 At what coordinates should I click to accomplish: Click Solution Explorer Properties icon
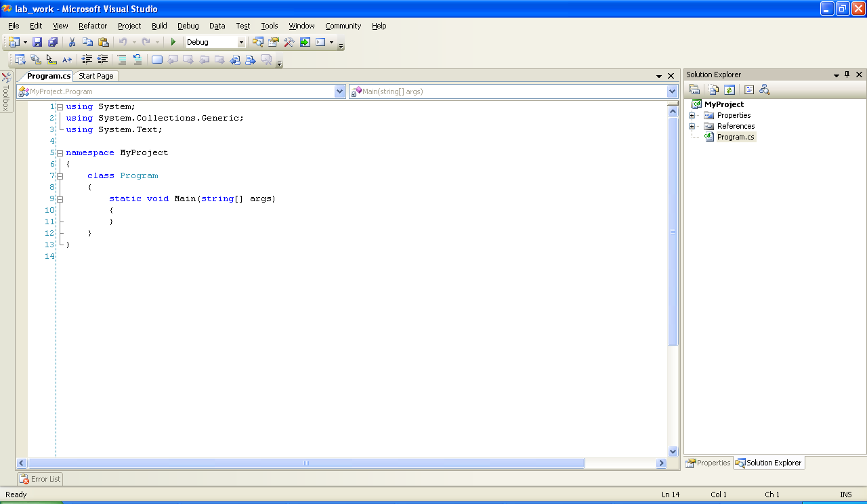tap(694, 89)
